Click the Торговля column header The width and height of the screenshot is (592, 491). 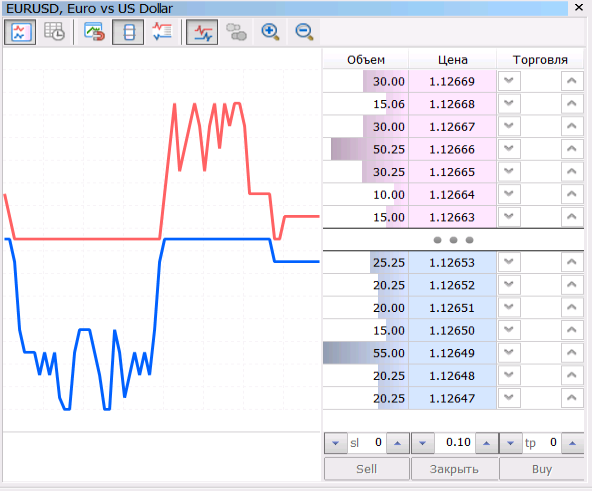[x=540, y=60]
